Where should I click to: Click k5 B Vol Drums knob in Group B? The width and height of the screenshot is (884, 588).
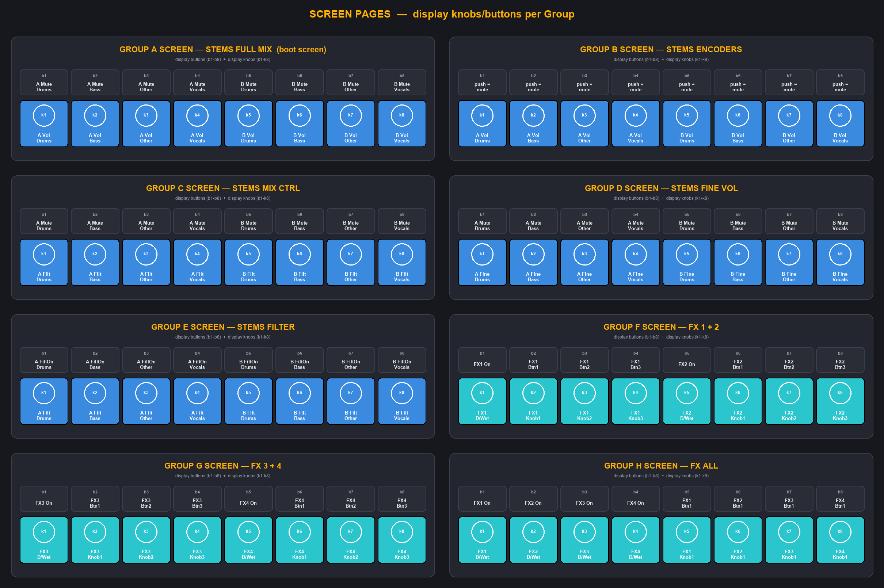[687, 123]
